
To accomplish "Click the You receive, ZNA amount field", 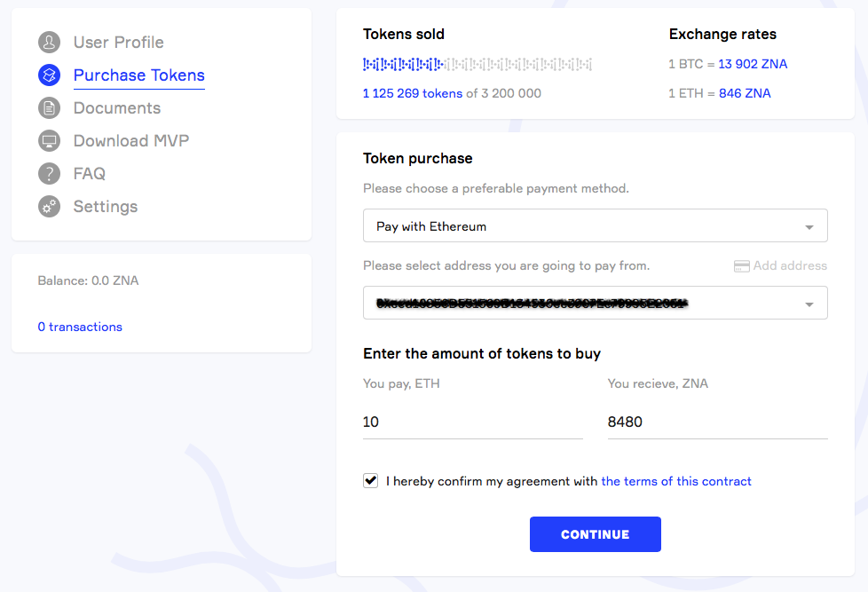I will 717,422.
